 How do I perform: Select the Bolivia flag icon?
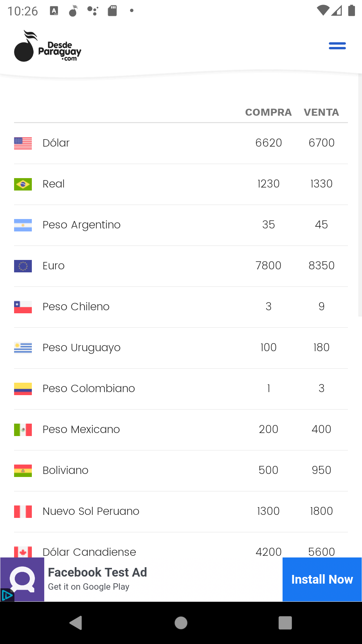coord(23,471)
